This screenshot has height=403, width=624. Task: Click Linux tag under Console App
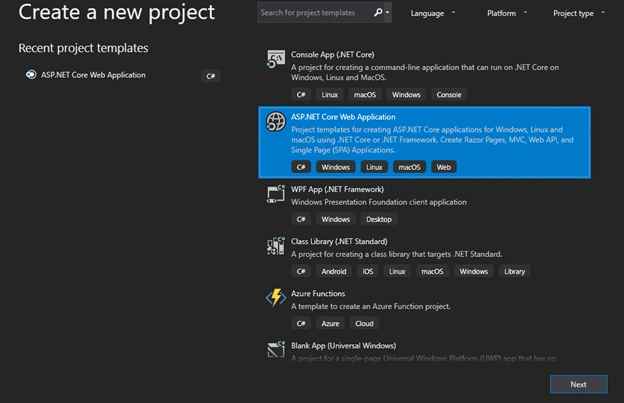click(330, 95)
